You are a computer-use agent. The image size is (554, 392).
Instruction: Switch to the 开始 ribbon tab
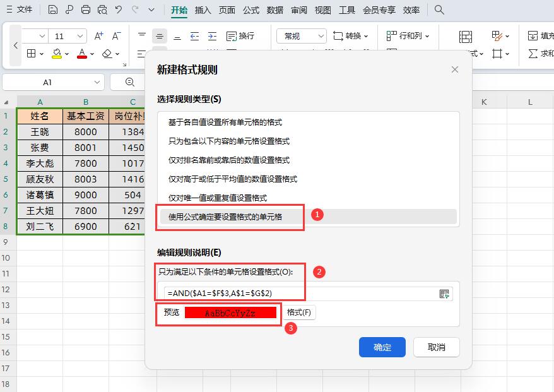(x=179, y=10)
